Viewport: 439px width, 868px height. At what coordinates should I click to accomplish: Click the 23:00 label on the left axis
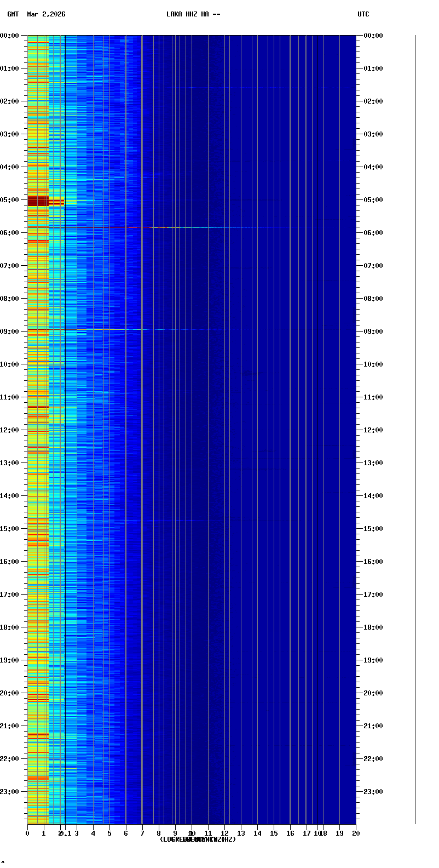tap(9, 792)
